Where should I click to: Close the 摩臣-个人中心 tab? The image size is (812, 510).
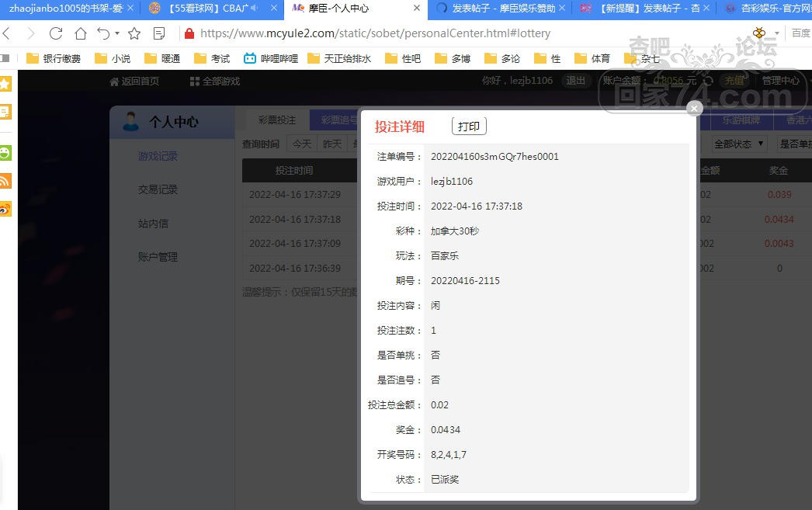point(416,9)
